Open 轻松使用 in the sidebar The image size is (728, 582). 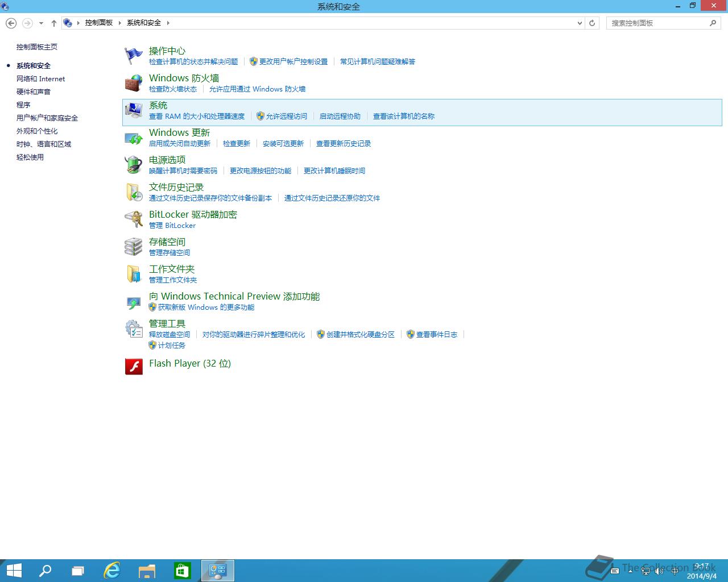(30, 157)
